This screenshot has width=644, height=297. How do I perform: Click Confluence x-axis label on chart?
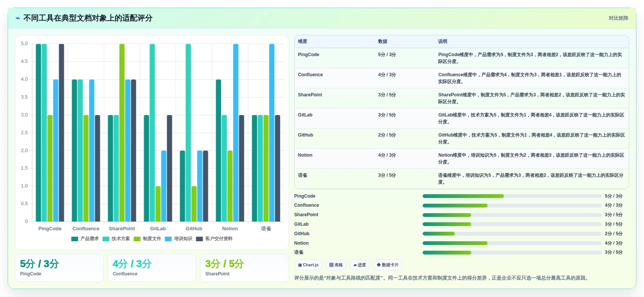(86, 229)
